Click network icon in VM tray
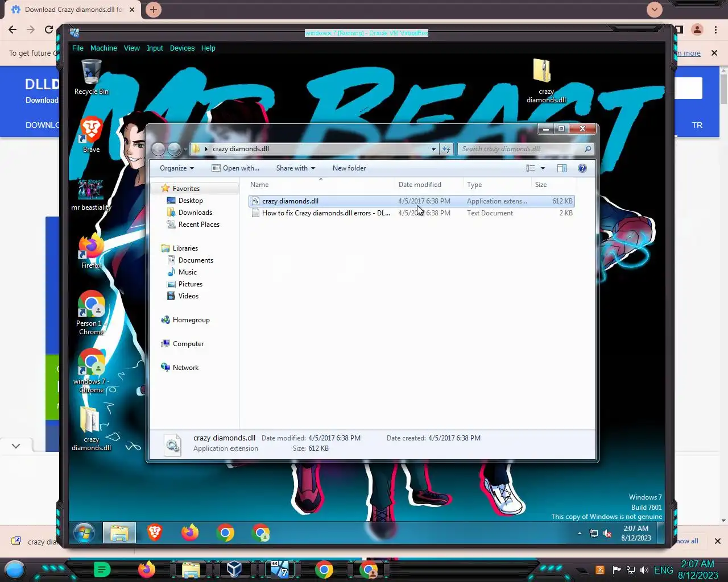728x582 pixels. 594,533
